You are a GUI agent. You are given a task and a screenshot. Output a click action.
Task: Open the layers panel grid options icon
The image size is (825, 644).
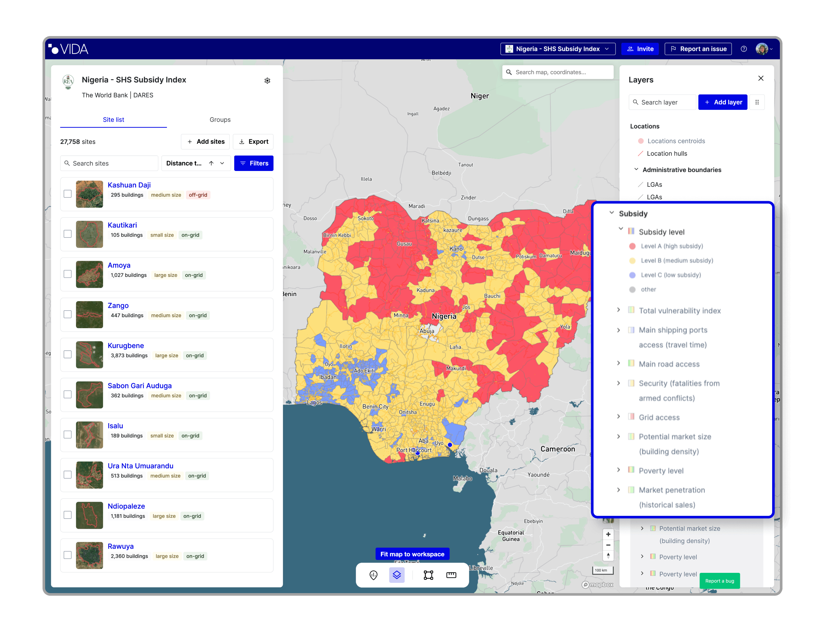[x=757, y=102]
